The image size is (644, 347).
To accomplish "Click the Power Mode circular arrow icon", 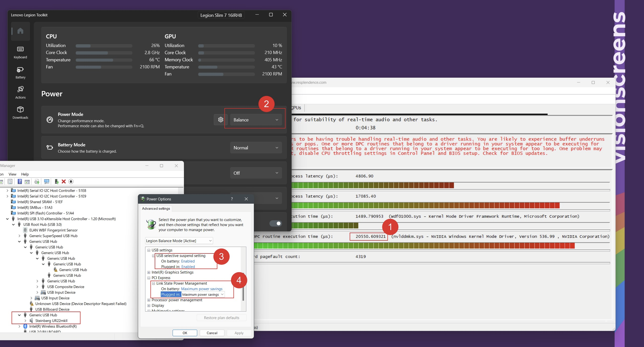I will [50, 120].
